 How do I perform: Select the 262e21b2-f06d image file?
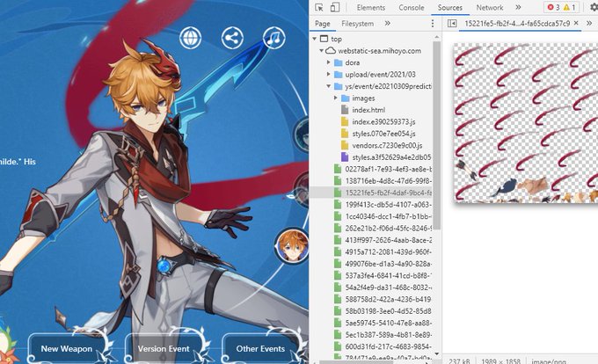(x=388, y=229)
